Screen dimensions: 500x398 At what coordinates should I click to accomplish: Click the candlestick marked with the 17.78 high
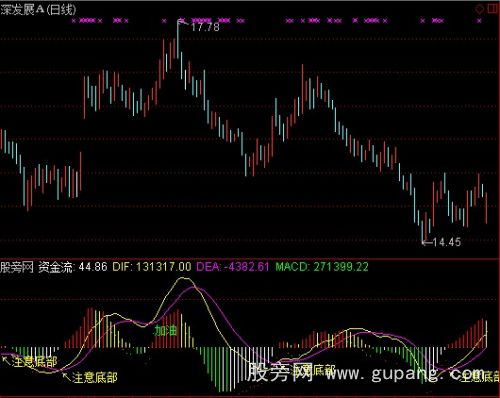click(x=178, y=39)
